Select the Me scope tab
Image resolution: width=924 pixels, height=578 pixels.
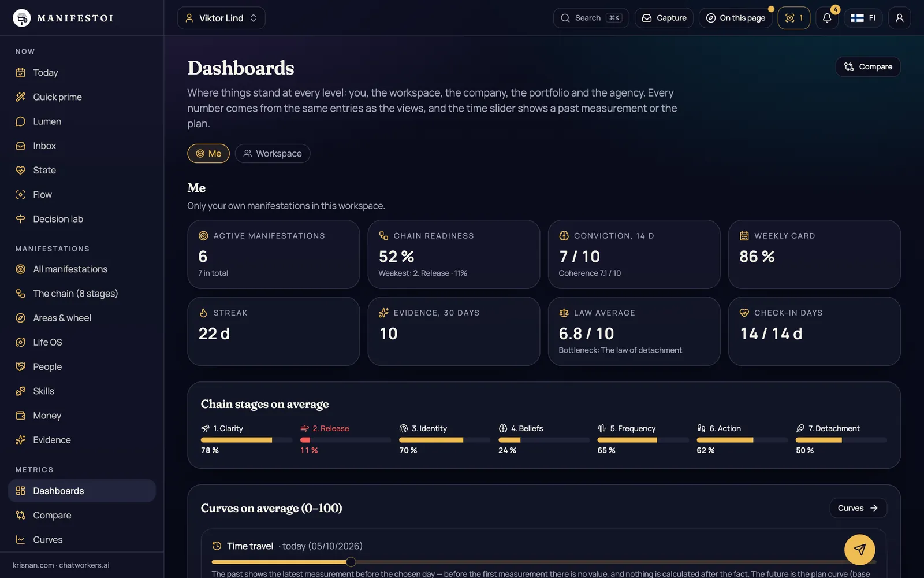point(208,154)
